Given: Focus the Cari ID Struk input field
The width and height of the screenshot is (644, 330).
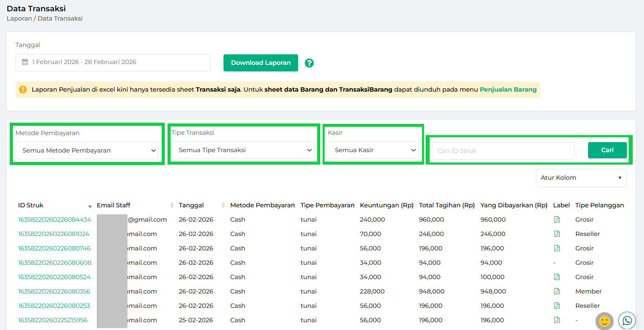Looking at the screenshot, I should click(503, 151).
